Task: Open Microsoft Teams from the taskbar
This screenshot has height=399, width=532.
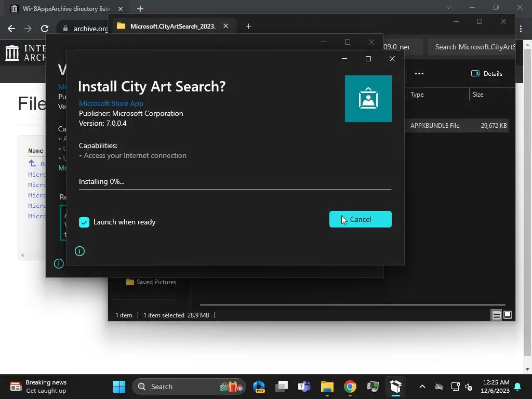Action: click(x=304, y=387)
